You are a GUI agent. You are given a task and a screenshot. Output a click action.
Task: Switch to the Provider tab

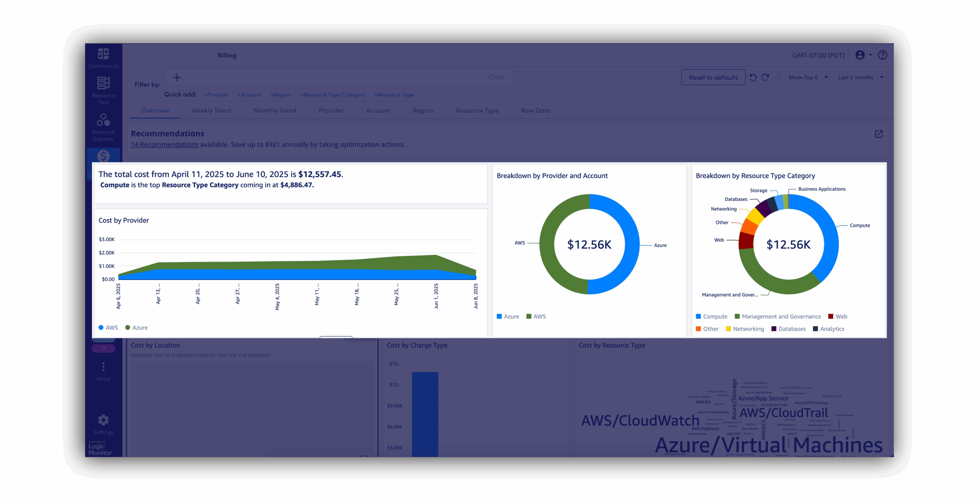pyautogui.click(x=331, y=111)
